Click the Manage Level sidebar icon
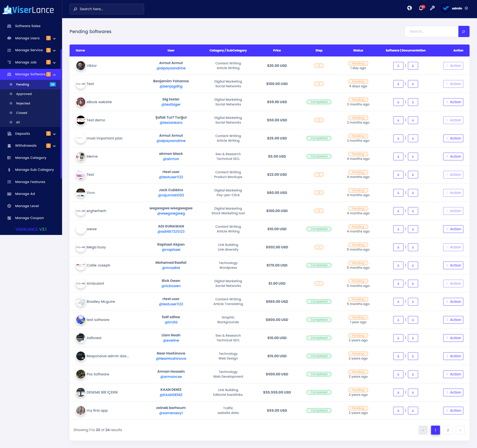Screen dimensions: 477x448 click(9, 206)
